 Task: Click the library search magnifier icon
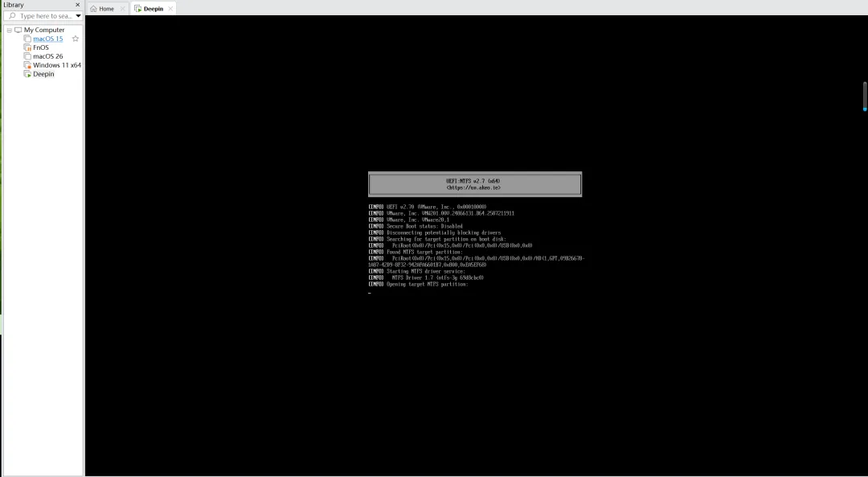pos(12,16)
